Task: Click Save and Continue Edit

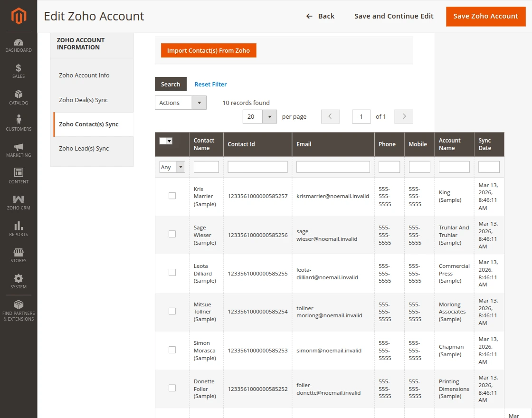Action: [x=394, y=16]
